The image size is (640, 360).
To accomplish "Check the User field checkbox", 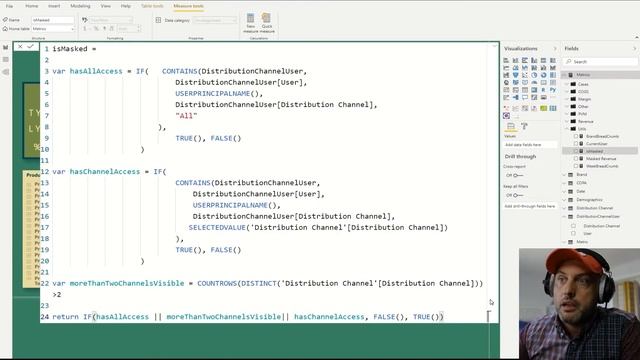I will 573,233.
